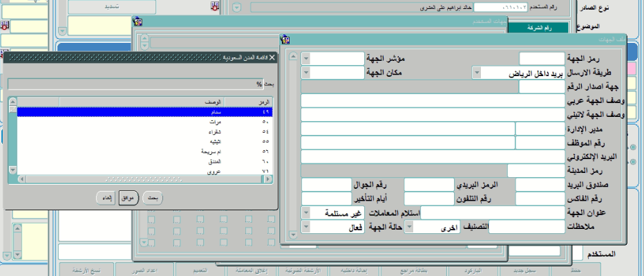Click the scroll-up arrow in the cities list
Image resolution: width=644 pixels, height=276 pixels.
click(x=12, y=102)
